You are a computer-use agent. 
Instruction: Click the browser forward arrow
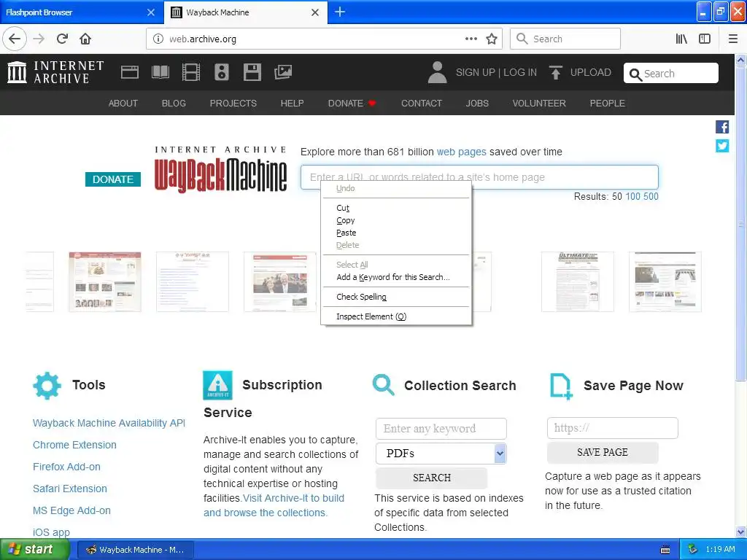tap(39, 39)
